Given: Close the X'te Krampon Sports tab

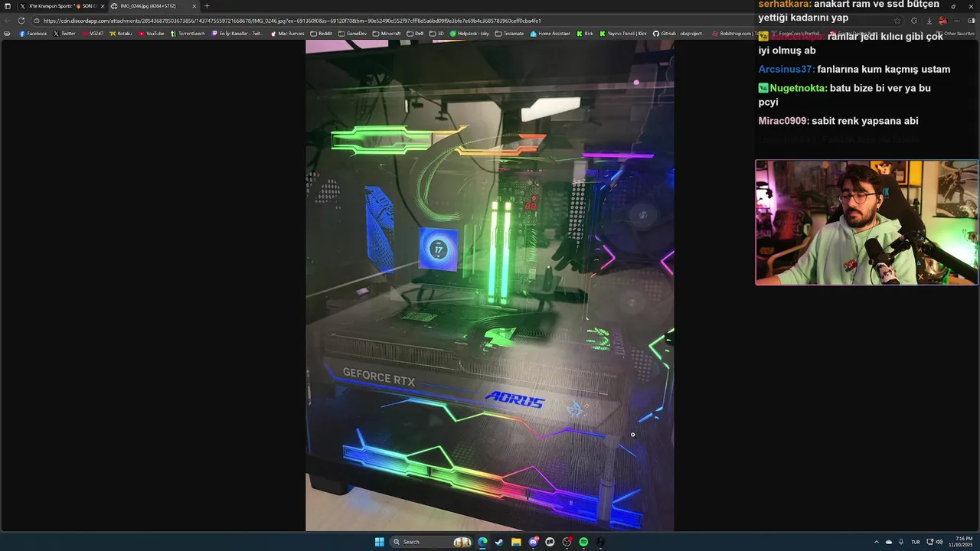Looking at the screenshot, I should (103, 6).
